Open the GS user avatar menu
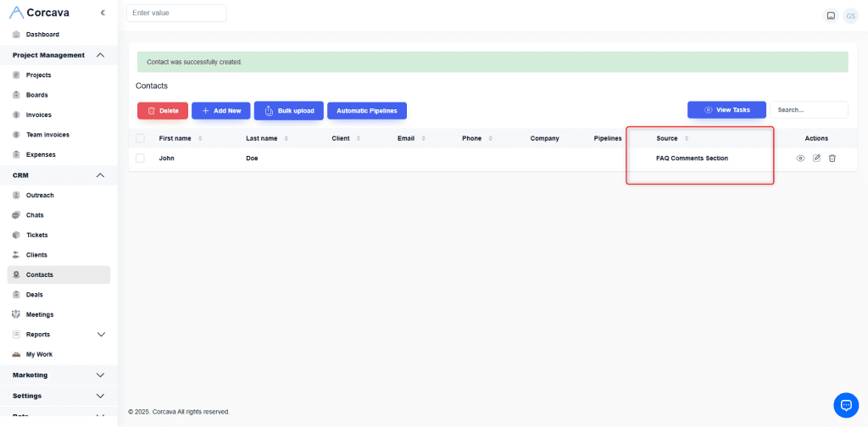 850,16
